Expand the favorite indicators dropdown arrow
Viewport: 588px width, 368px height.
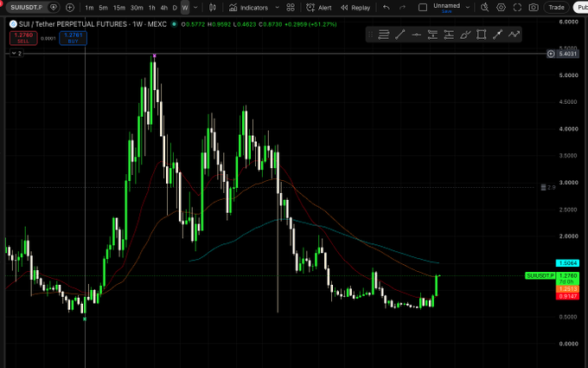click(x=277, y=8)
